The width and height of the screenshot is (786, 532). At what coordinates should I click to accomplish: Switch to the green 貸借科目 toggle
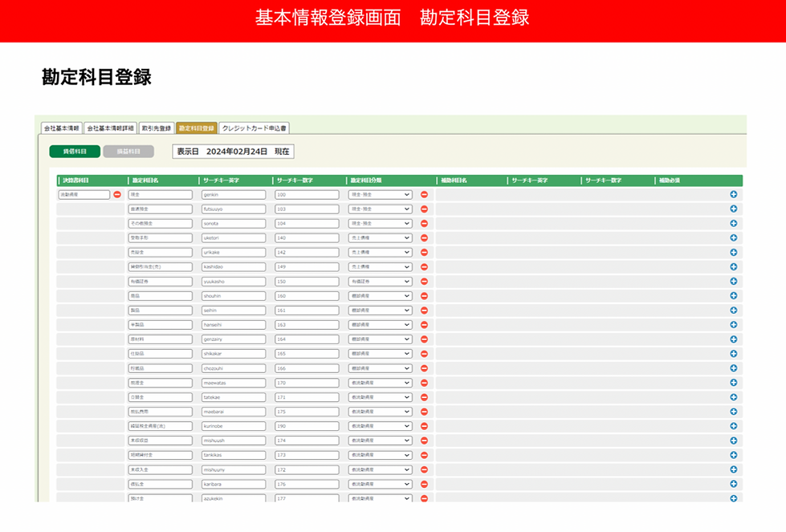(75, 152)
